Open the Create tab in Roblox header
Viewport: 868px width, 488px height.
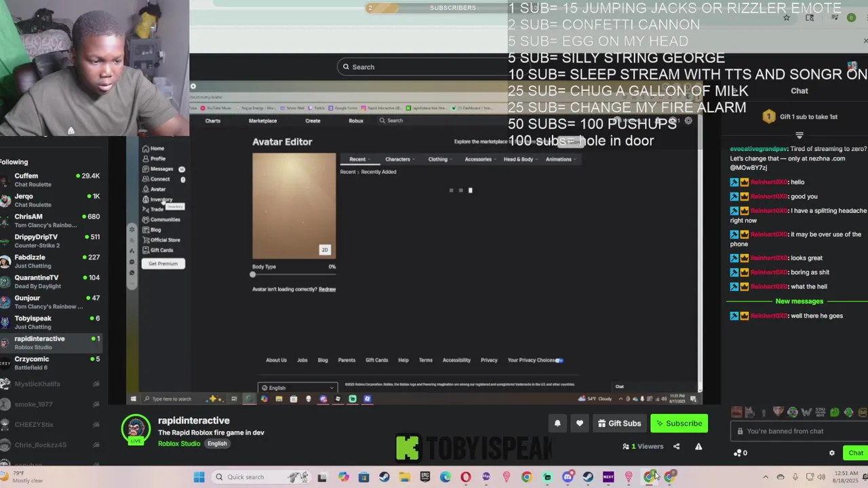tap(313, 121)
